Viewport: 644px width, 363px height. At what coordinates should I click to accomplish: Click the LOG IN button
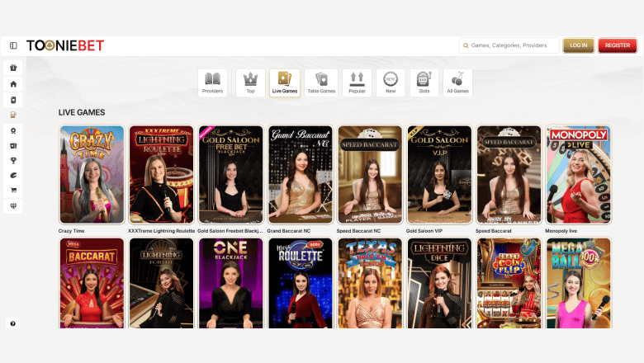coord(578,45)
